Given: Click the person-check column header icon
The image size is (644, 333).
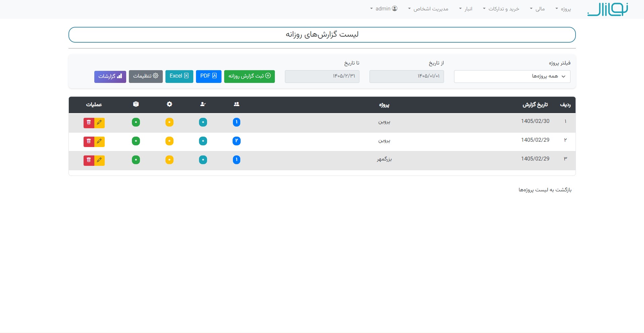Looking at the screenshot, I should [203, 104].
